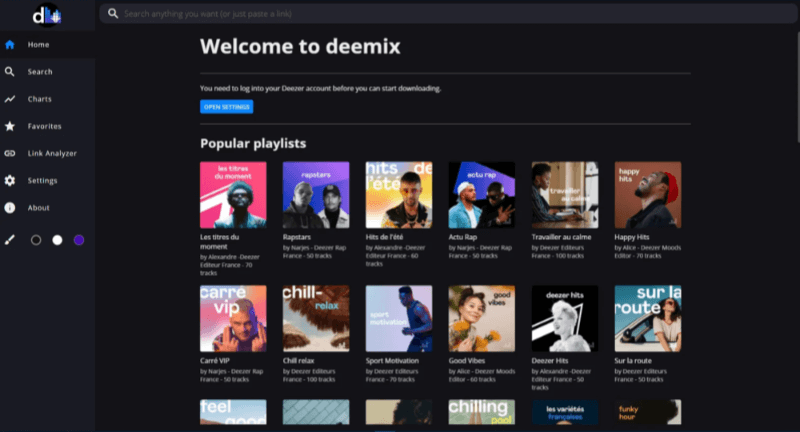
Task: Click the 'Sur la route' title text
Action: click(x=633, y=361)
